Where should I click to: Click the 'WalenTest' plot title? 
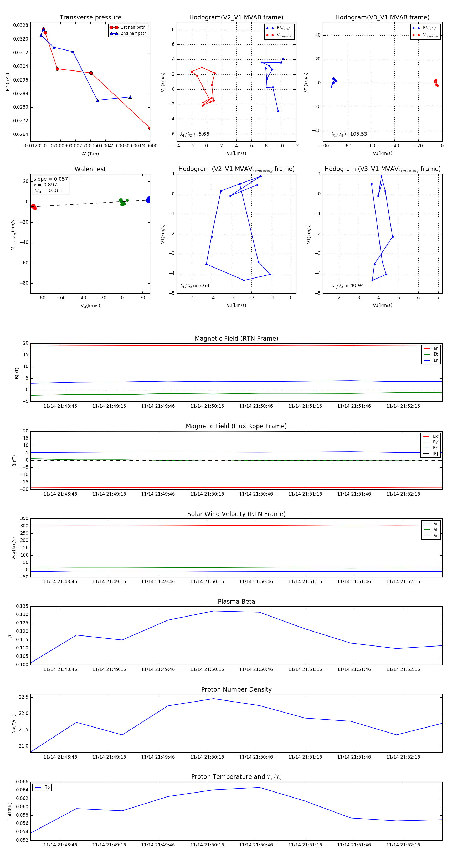(x=90, y=169)
